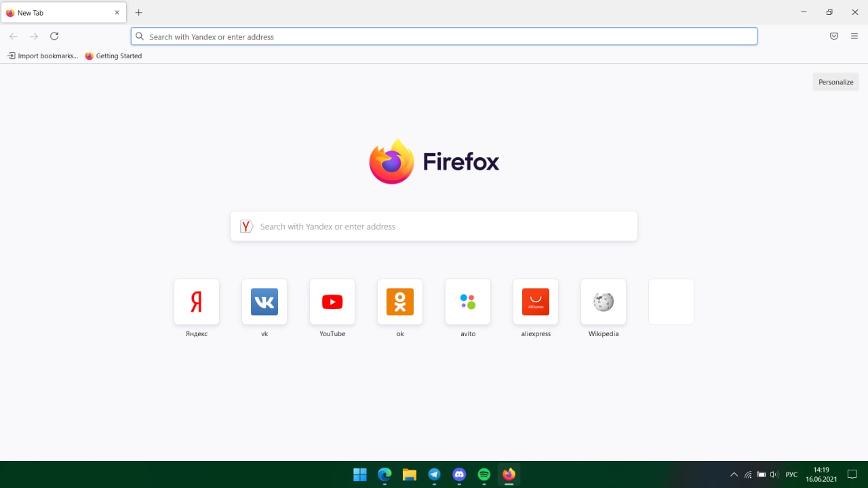
Task: Click the Wikipedia label text
Action: (x=604, y=333)
